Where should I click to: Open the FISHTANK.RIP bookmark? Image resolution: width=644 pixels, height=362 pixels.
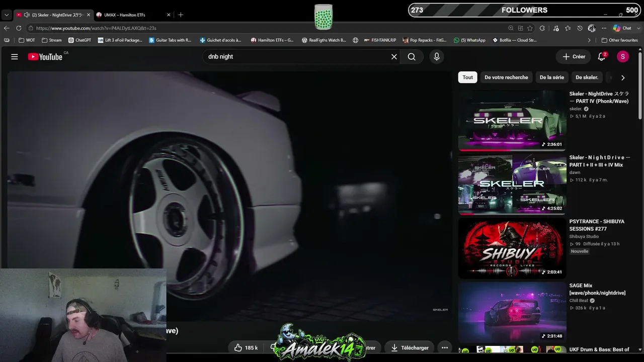click(x=380, y=40)
